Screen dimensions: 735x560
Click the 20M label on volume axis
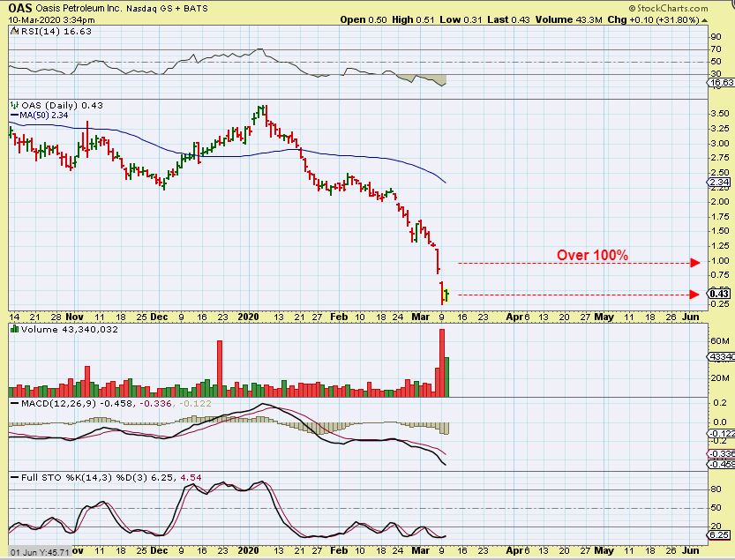click(719, 378)
